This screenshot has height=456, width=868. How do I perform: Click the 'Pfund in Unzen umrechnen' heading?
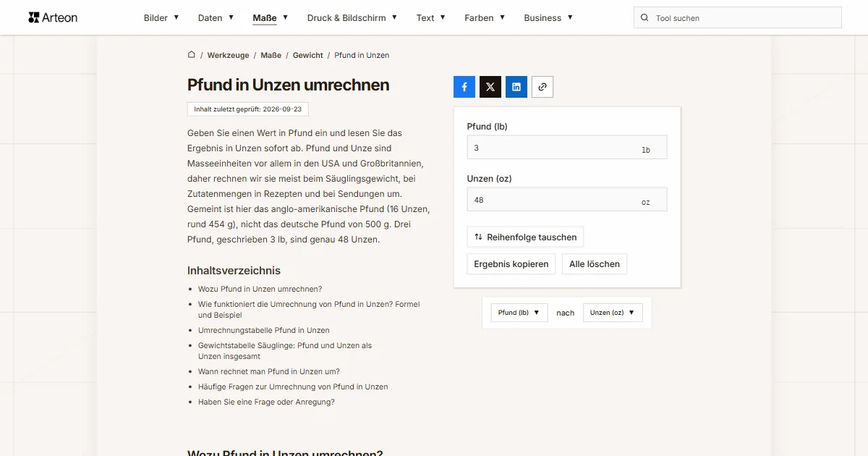click(x=289, y=85)
